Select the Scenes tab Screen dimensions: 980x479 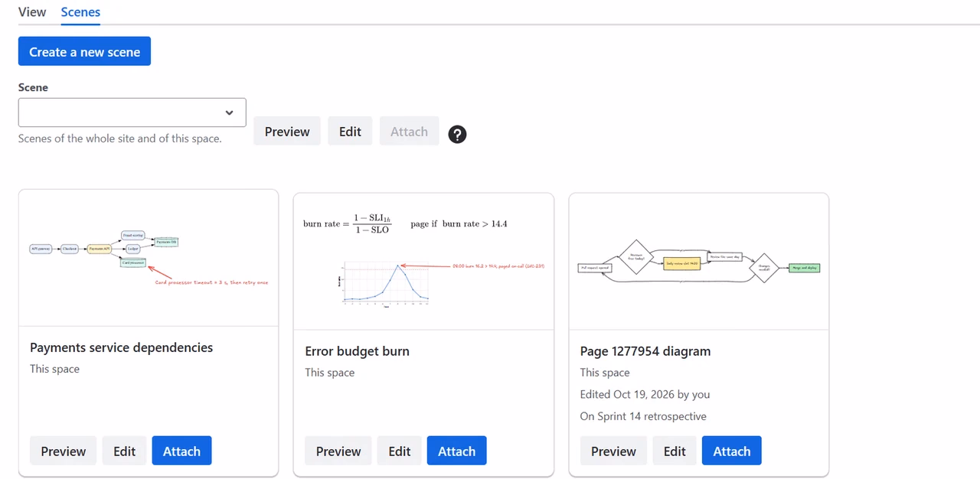click(80, 11)
